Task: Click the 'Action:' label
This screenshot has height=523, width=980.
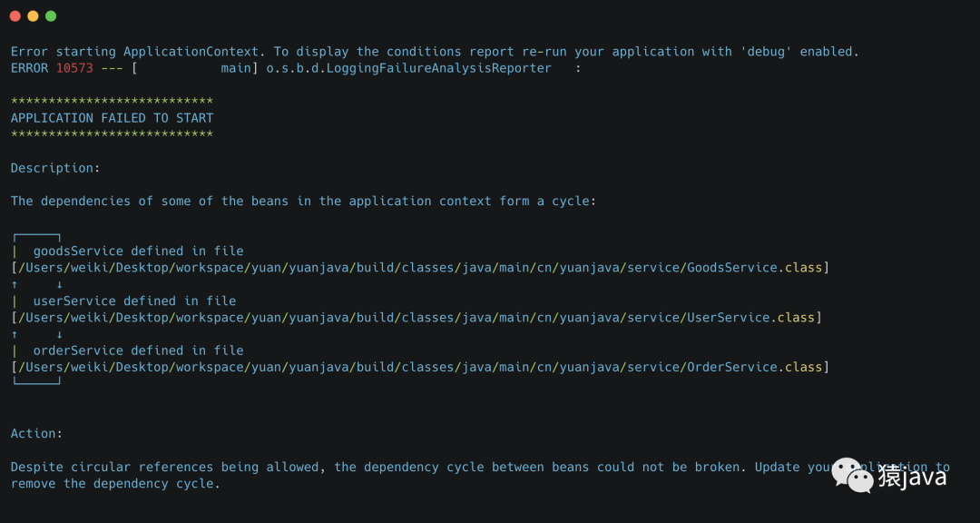Action: coord(36,434)
